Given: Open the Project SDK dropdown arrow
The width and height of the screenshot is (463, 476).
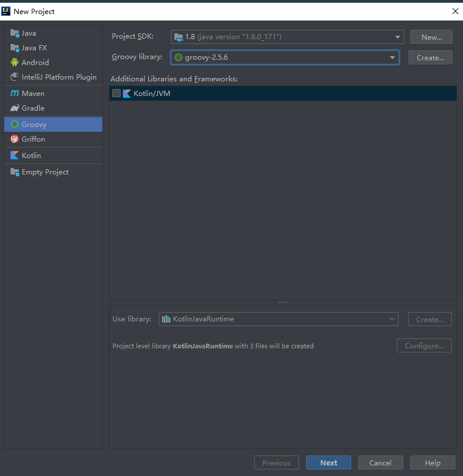Looking at the screenshot, I should pyautogui.click(x=397, y=37).
